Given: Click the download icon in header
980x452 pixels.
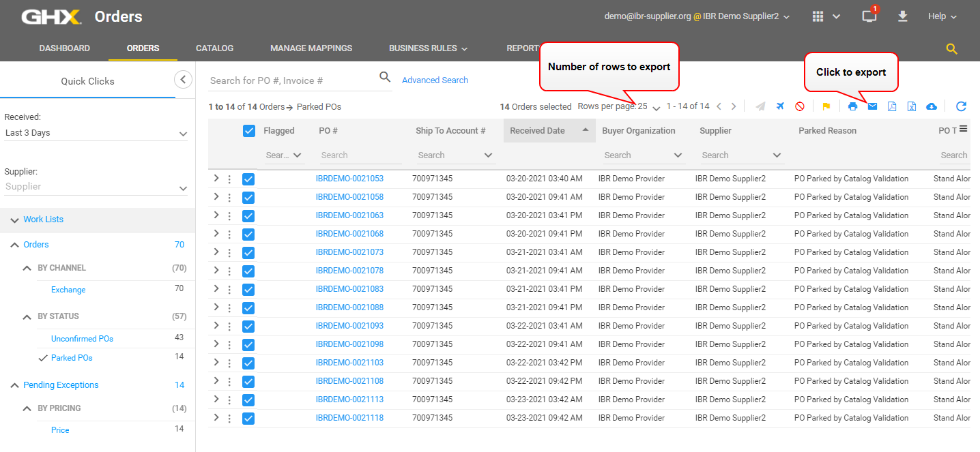Looking at the screenshot, I should [x=903, y=16].
